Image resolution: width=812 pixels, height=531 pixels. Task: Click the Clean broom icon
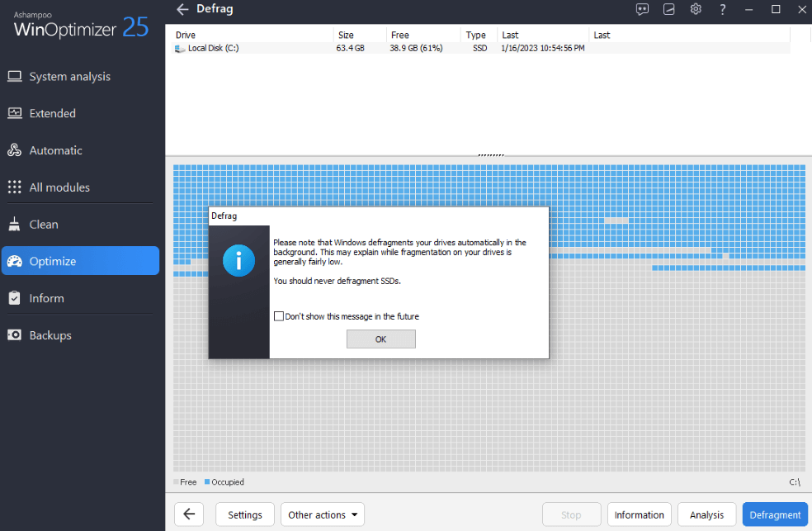coord(15,224)
